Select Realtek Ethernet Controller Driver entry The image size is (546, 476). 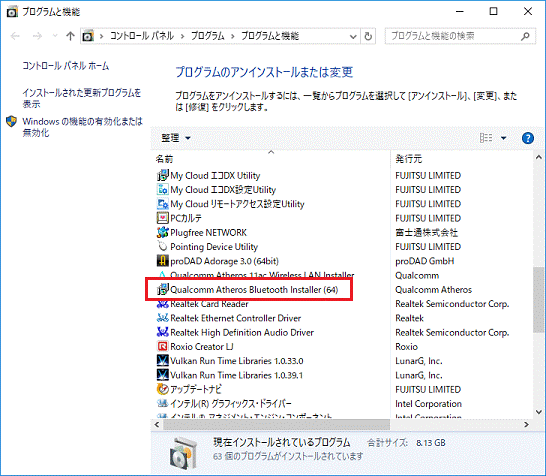pos(235,318)
